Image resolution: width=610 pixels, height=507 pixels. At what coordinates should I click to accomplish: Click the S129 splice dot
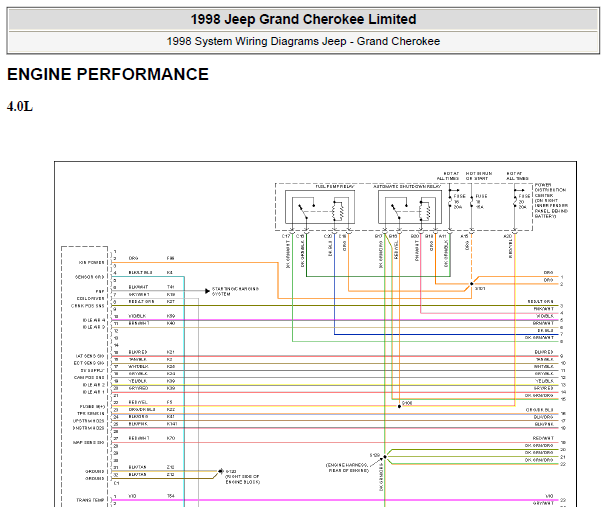[x=385, y=456]
